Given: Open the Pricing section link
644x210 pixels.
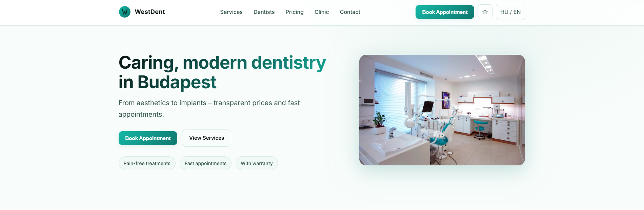Looking at the screenshot, I should tap(295, 12).
